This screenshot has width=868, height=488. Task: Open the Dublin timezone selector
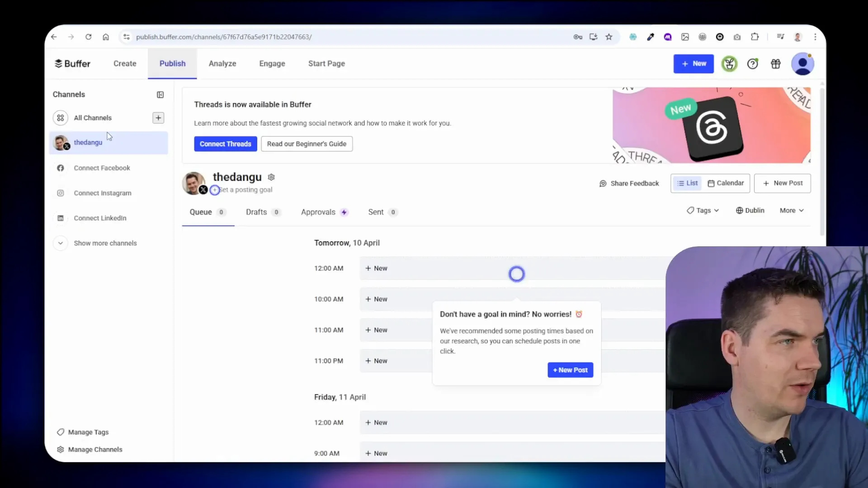750,211
